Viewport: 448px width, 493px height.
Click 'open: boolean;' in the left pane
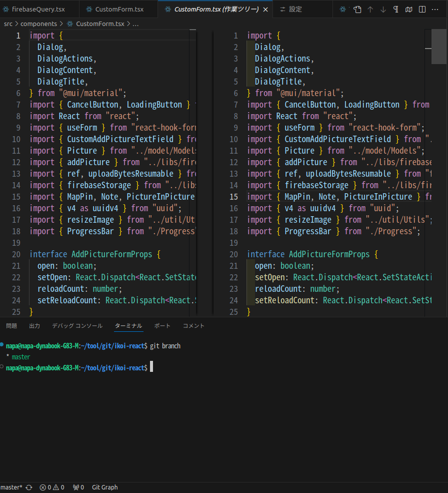67,266
